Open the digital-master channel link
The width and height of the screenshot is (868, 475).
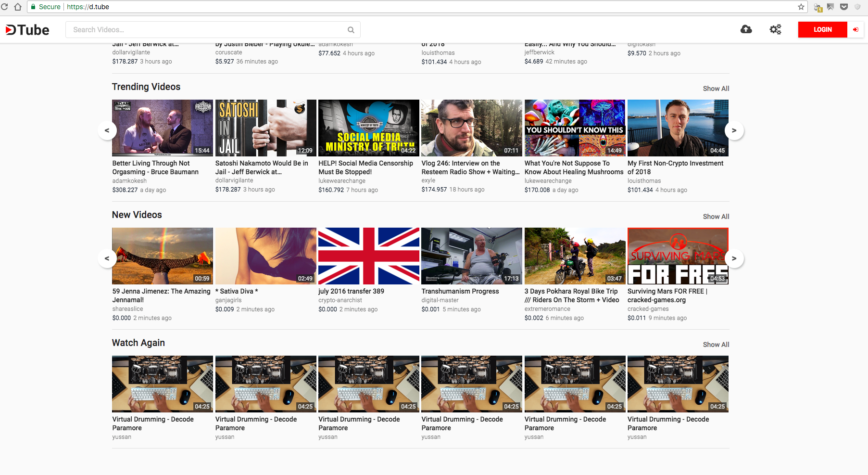tap(440, 300)
